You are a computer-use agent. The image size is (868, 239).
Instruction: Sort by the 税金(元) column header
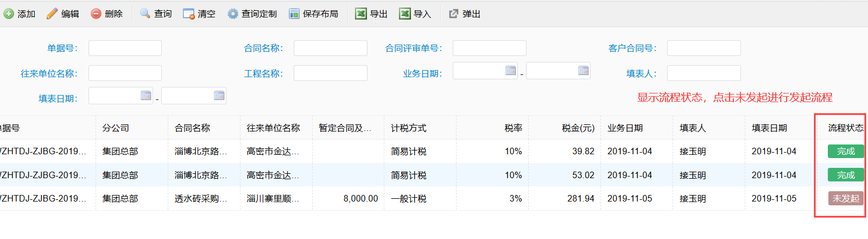click(565, 128)
